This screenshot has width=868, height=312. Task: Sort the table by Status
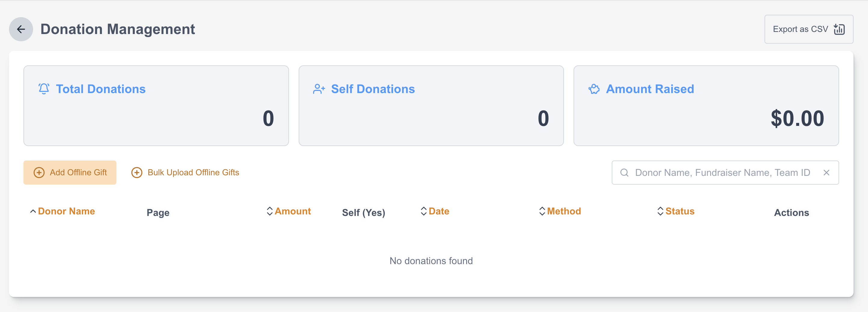coord(680,211)
